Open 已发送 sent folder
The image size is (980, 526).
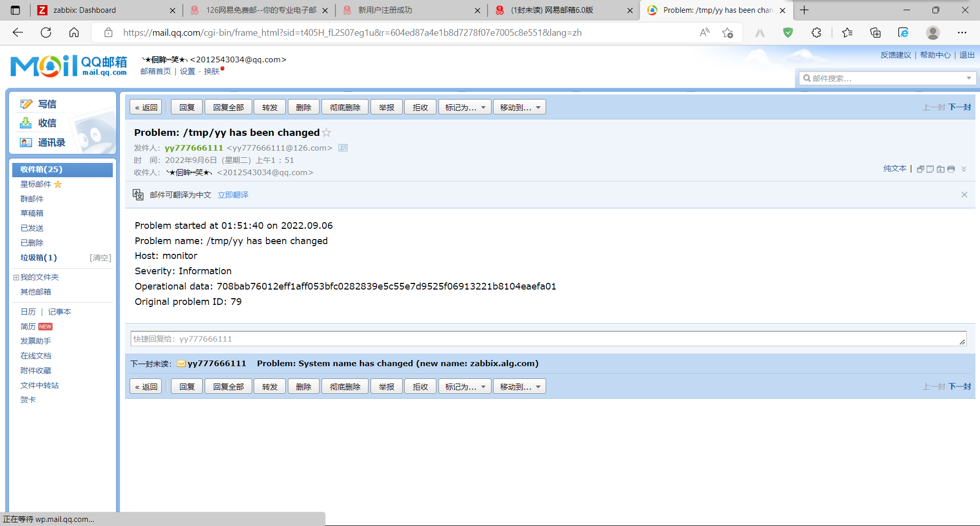[32, 228]
